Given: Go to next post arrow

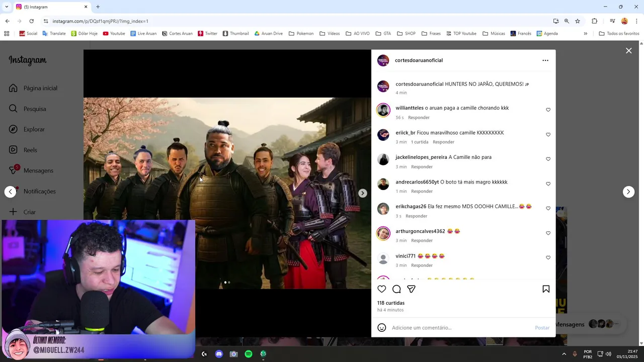Looking at the screenshot, I should pyautogui.click(x=628, y=192).
